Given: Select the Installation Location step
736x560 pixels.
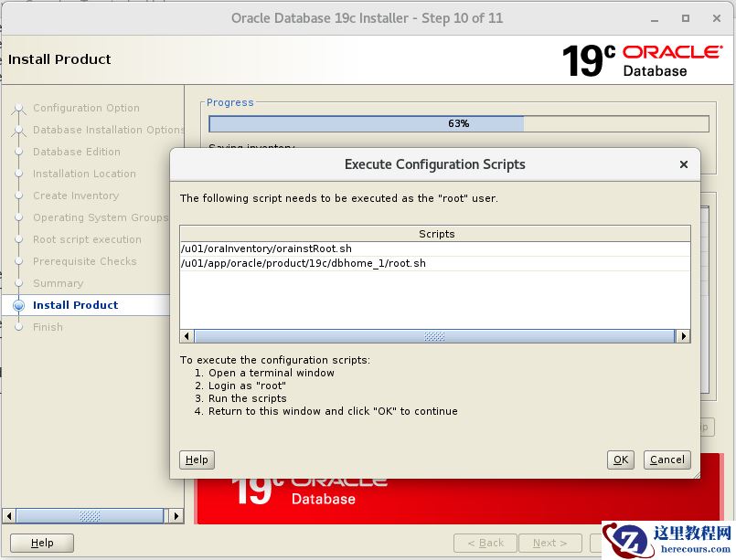Looking at the screenshot, I should (84, 174).
